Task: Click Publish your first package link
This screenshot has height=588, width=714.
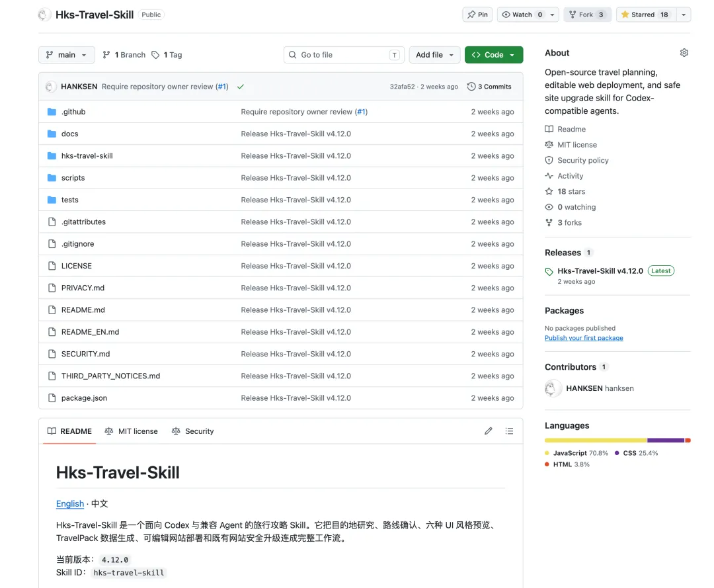Action: (x=584, y=338)
